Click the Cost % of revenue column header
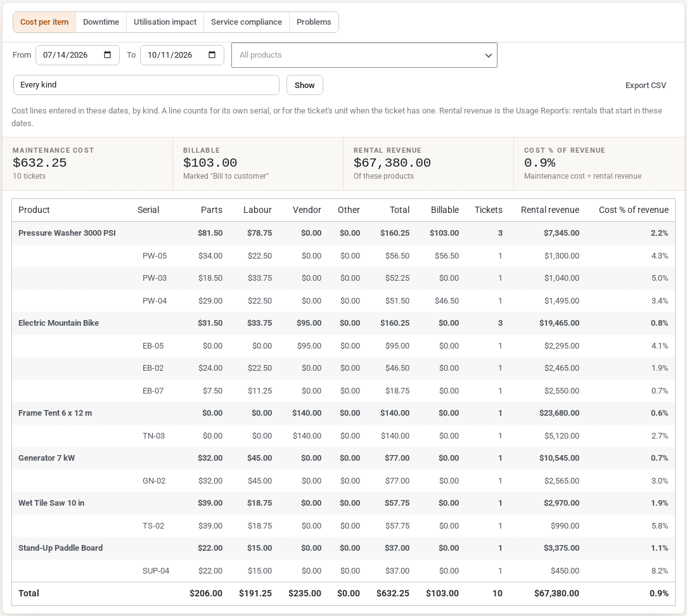This screenshot has height=616, width=687. click(634, 210)
